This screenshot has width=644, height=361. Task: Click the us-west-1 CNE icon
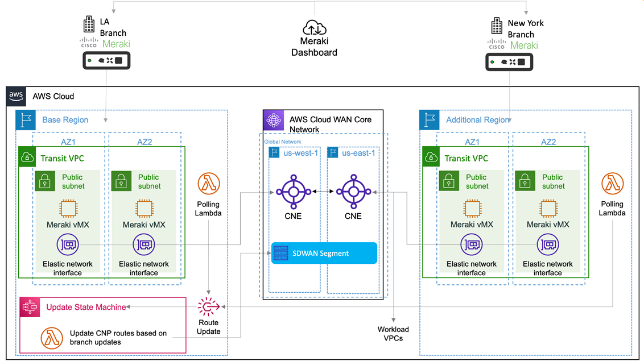293,192
